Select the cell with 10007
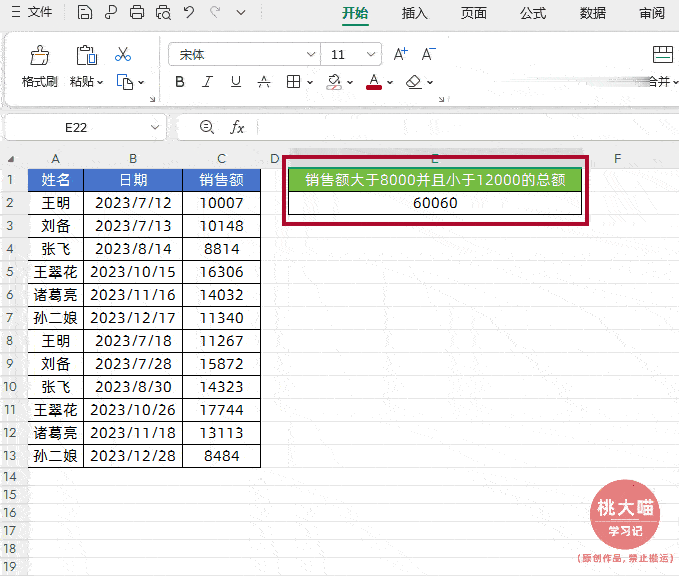 pos(221,203)
